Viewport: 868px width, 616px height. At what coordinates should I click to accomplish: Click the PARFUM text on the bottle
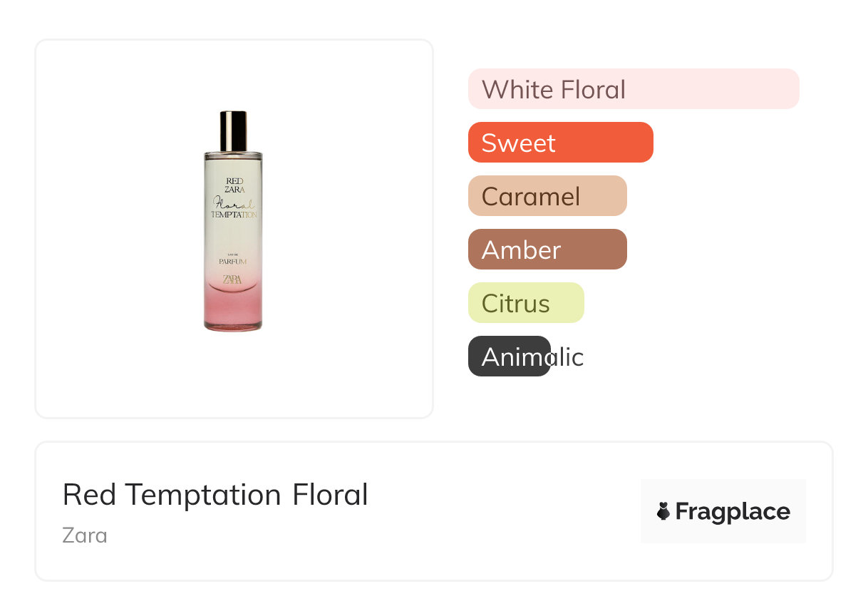(233, 262)
